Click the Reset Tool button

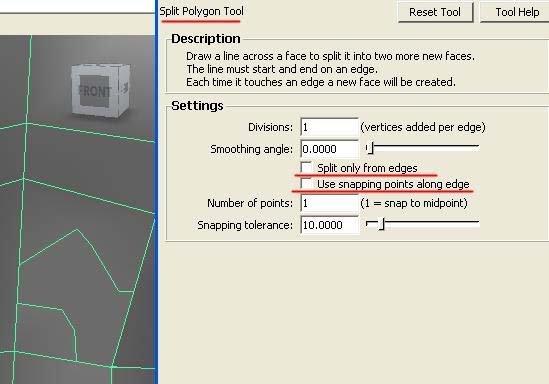click(x=435, y=12)
